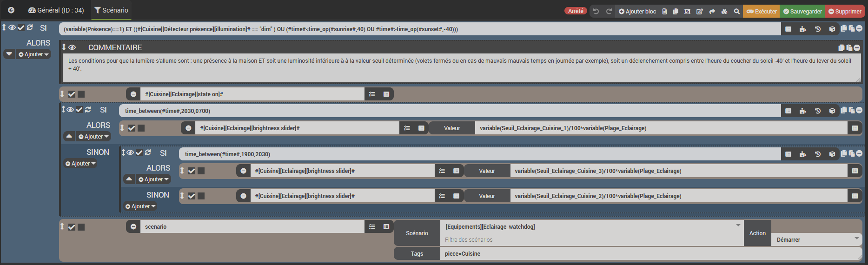The height and width of the screenshot is (265, 868).
Task: Uncheck enable box on the state on action
Action: tap(72, 94)
